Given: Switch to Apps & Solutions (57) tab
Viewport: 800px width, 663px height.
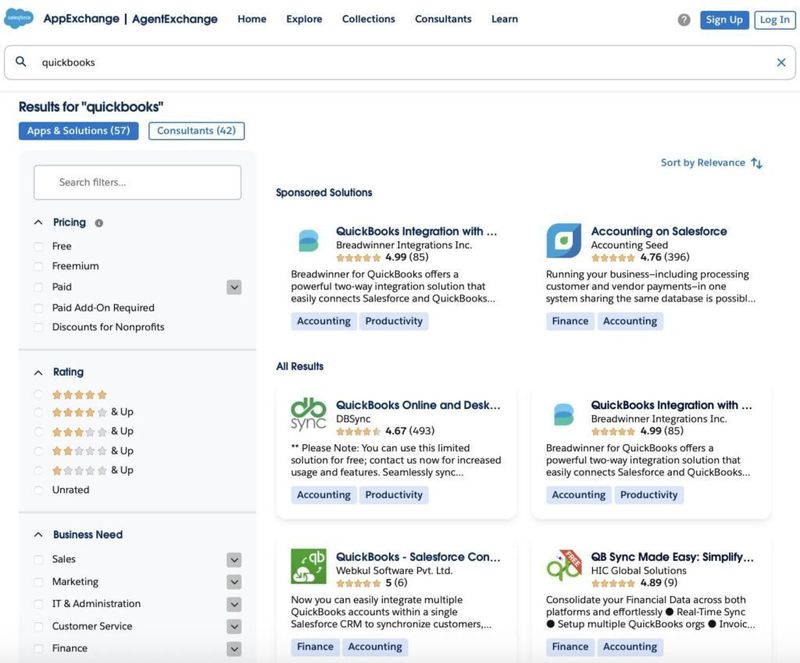Looking at the screenshot, I should (x=79, y=131).
